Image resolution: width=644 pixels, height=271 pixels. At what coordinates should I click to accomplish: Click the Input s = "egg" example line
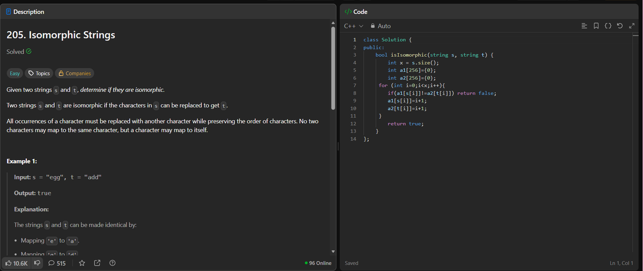pyautogui.click(x=57, y=177)
